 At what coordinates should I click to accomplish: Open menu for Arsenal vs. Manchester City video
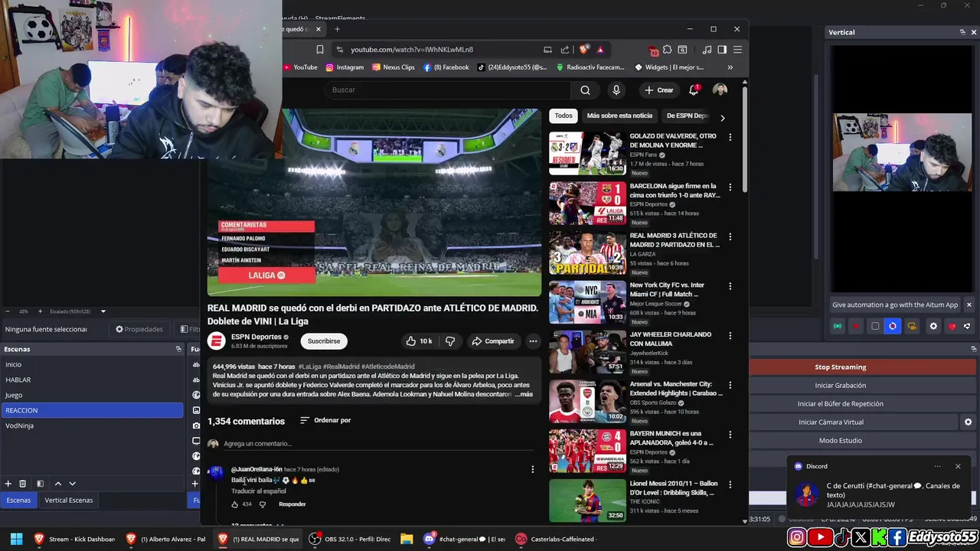(x=730, y=385)
